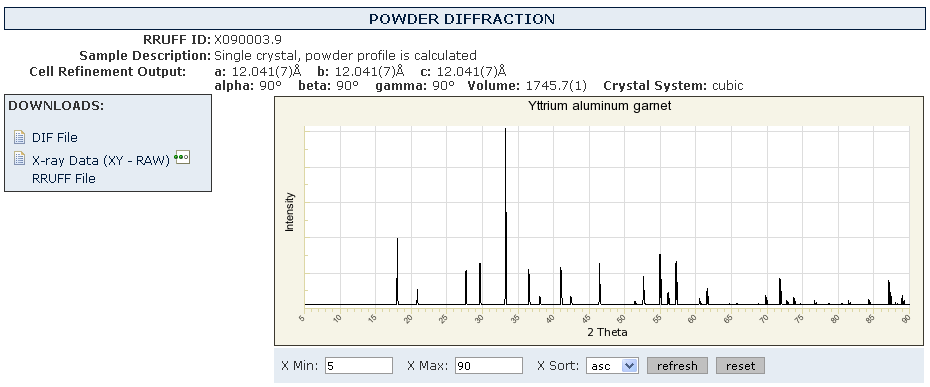This screenshot has height=387, width=930.
Task: Click the Yttrium aluminum garnet chart title
Action: 600,106
